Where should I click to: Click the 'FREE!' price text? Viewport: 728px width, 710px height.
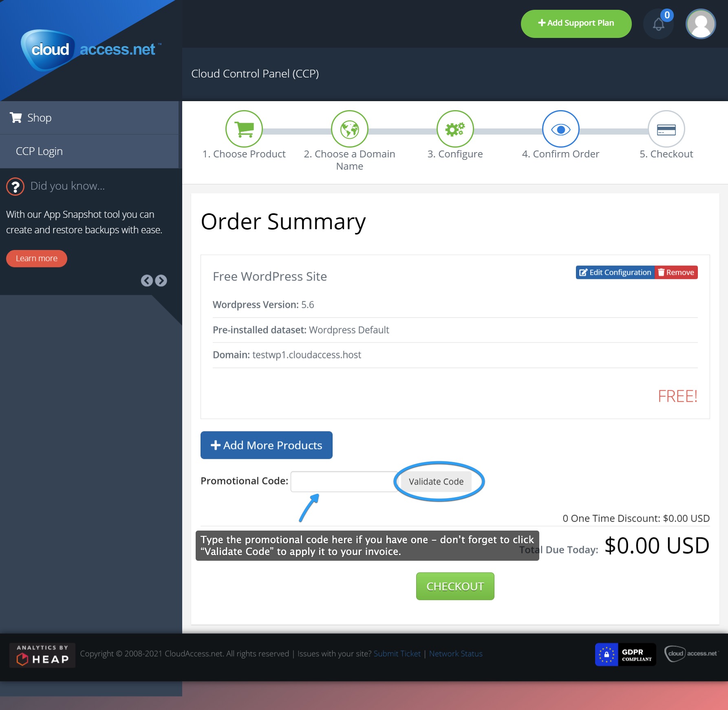click(x=678, y=396)
